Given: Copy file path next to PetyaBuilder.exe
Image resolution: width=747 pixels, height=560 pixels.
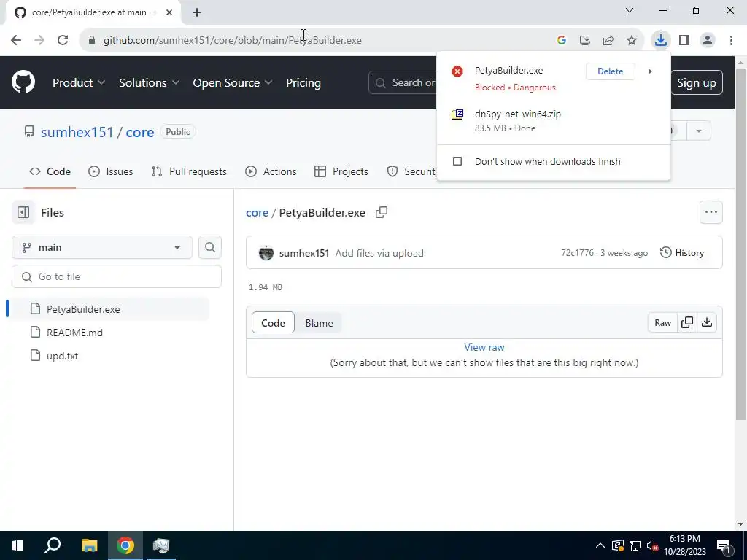Looking at the screenshot, I should [x=382, y=212].
